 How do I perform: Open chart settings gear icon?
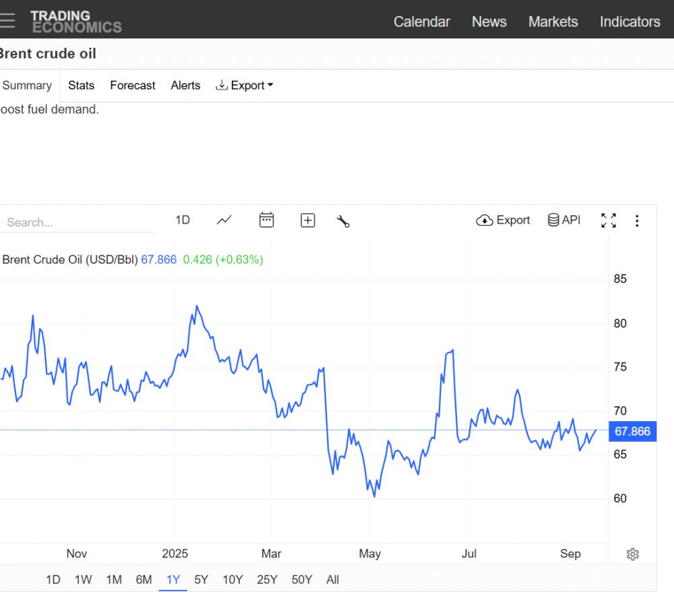(632, 554)
